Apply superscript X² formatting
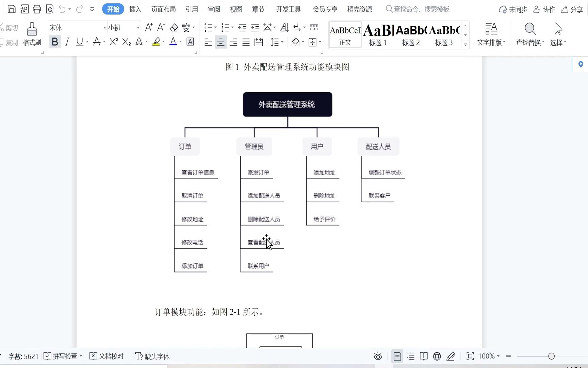Viewport: 588px width, 368px height. pyautogui.click(x=114, y=42)
